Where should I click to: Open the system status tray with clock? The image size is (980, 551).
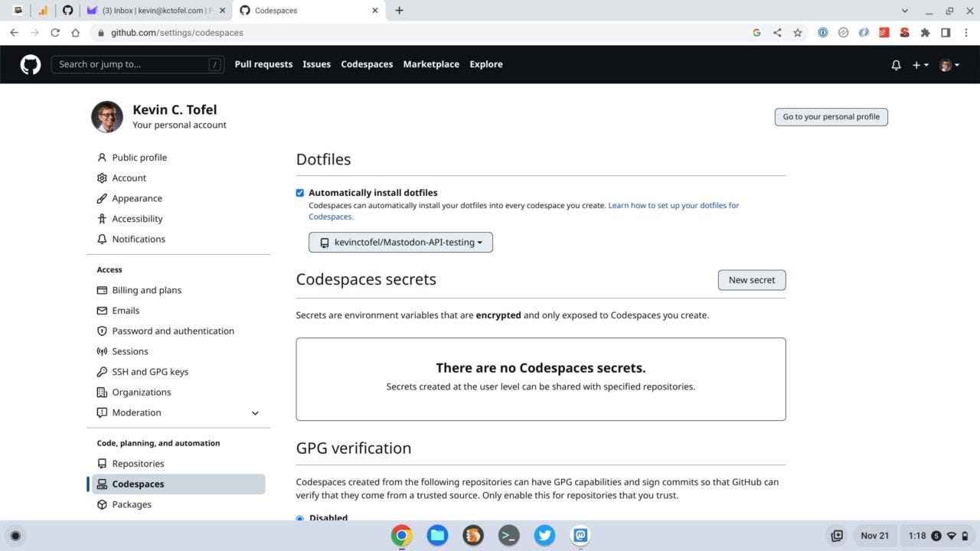pyautogui.click(x=939, y=536)
